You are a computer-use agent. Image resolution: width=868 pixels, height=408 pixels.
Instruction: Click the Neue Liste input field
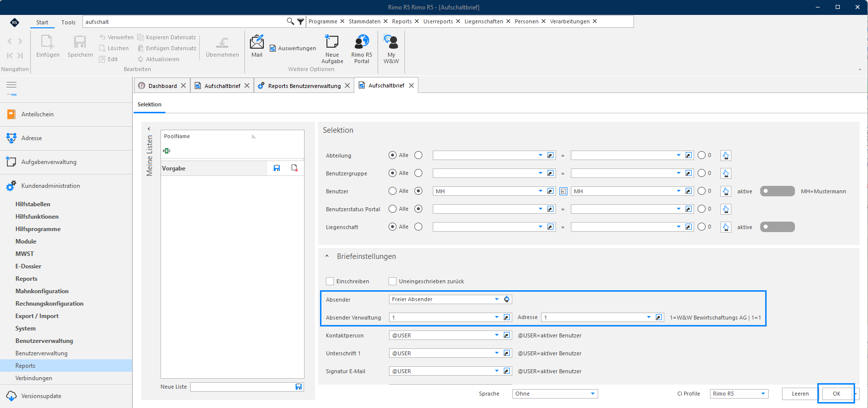tap(242, 387)
